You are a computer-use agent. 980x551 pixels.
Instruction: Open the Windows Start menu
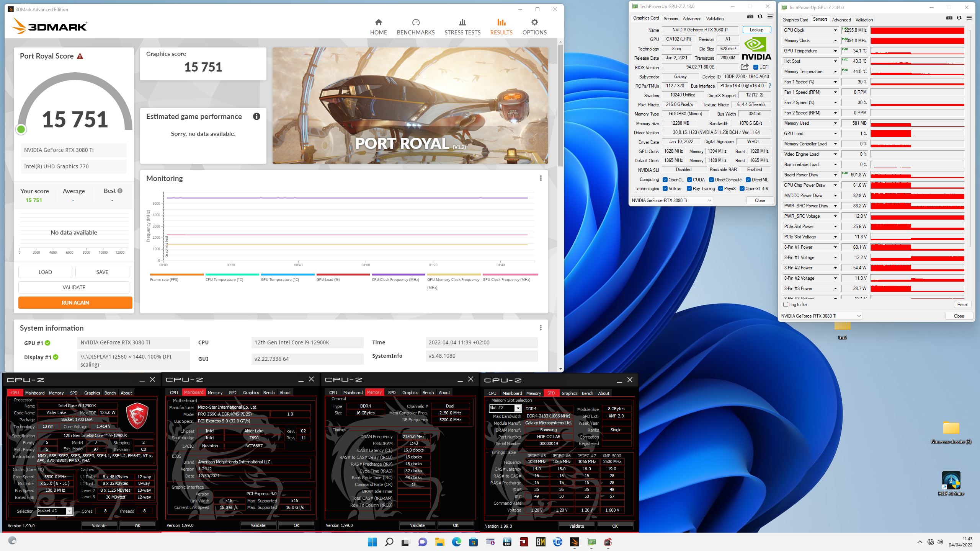372,542
